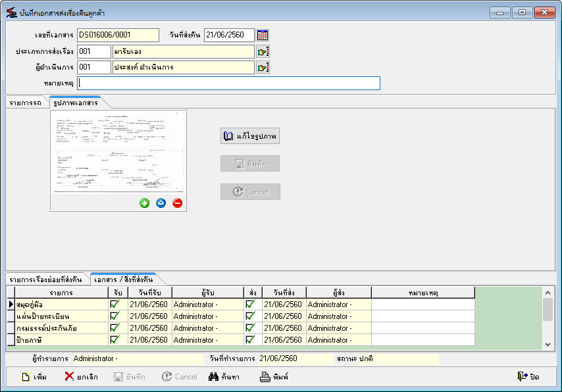Click the blue upload image icon

(161, 203)
